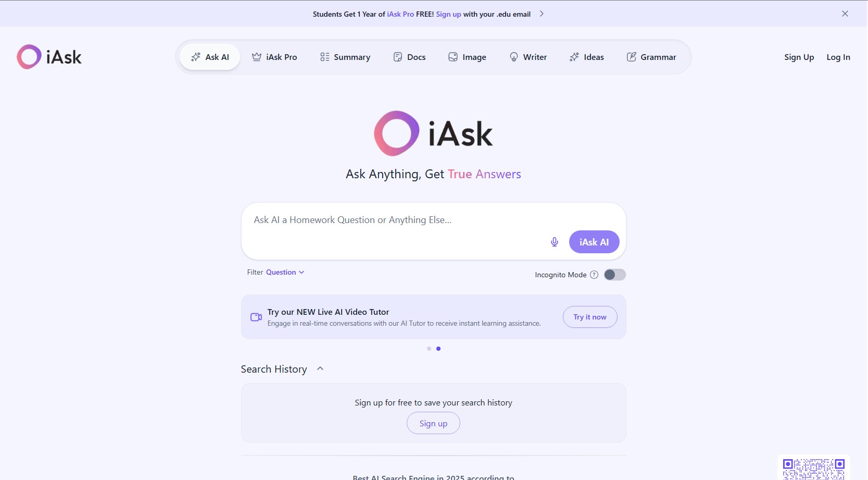Switch to first carousel slide dot

tap(429, 349)
